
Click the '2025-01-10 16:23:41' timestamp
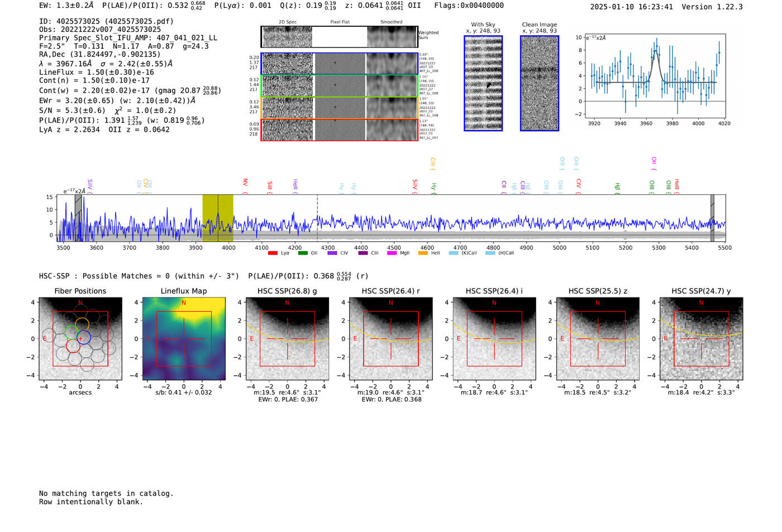coord(631,7)
